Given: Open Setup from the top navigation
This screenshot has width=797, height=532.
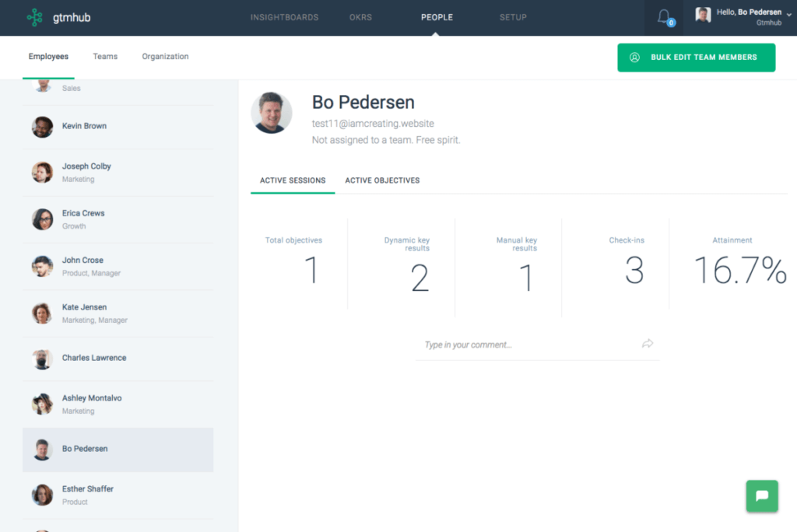Looking at the screenshot, I should point(513,16).
